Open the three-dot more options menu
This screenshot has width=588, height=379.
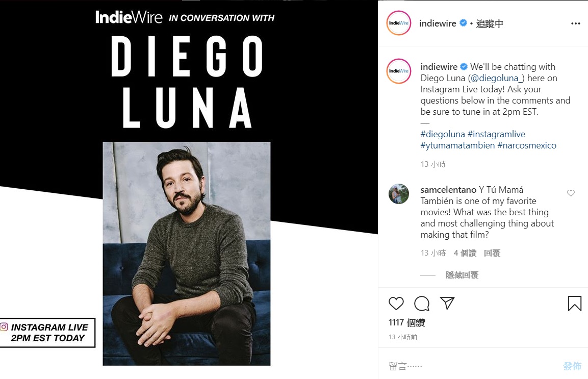(x=576, y=23)
